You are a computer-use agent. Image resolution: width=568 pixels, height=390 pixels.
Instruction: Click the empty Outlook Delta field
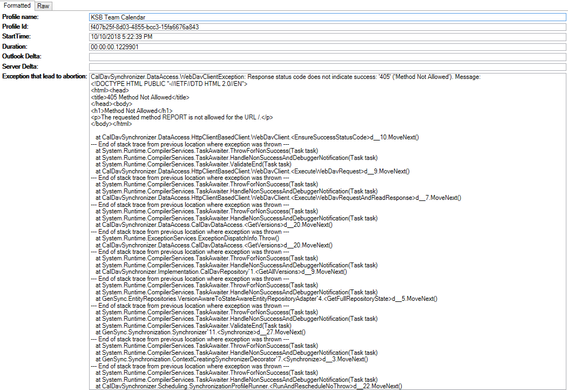[327, 57]
